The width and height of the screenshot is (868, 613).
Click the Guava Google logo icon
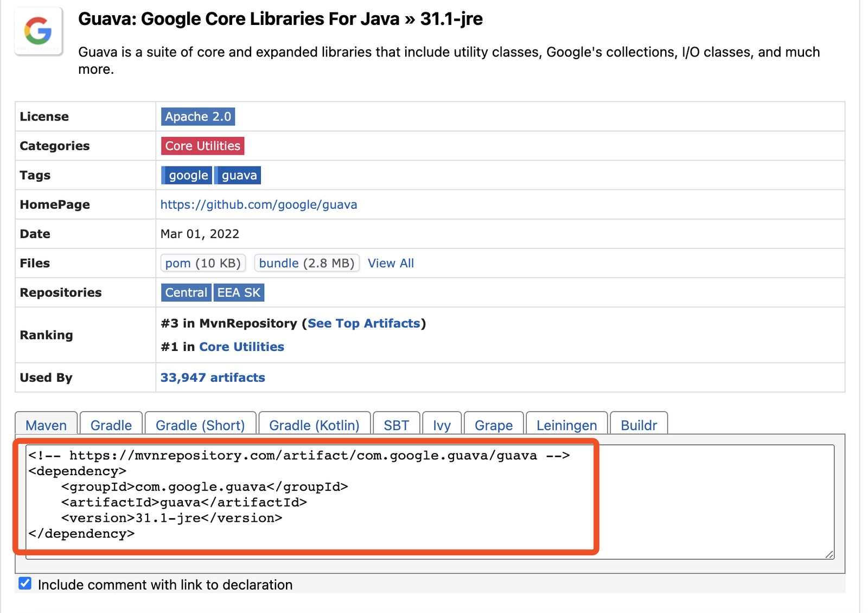point(38,31)
